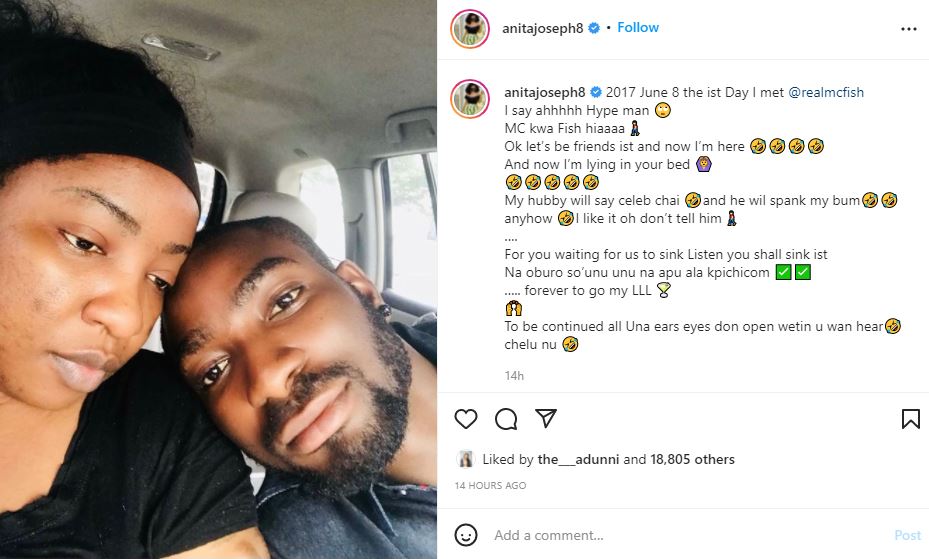Like the post with heart icon

tap(466, 418)
